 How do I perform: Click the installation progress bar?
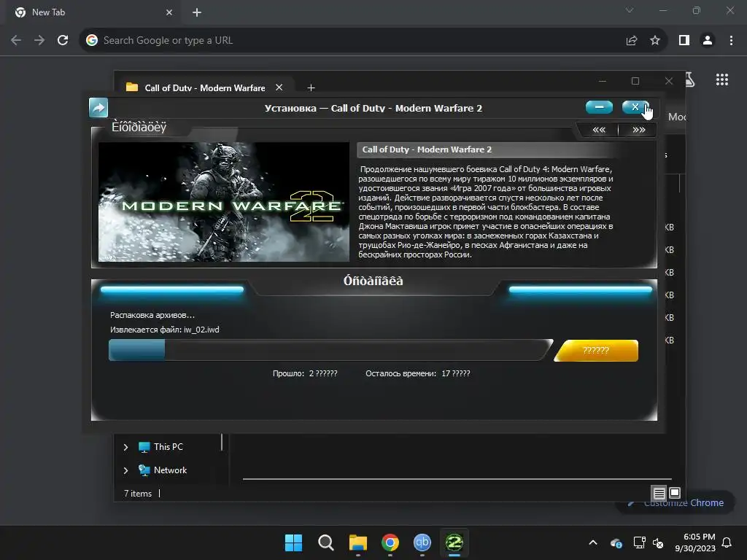tap(330, 350)
